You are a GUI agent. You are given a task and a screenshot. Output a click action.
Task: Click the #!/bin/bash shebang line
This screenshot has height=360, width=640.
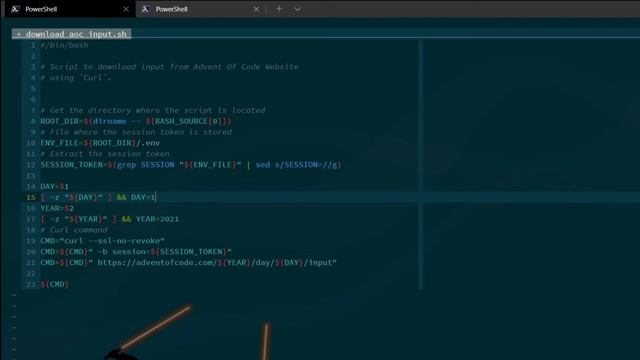coord(64,45)
